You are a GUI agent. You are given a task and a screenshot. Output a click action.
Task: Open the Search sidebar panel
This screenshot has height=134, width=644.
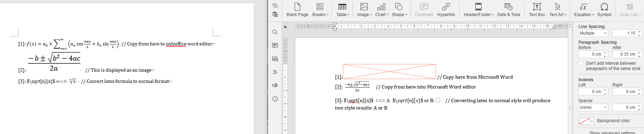275,32
